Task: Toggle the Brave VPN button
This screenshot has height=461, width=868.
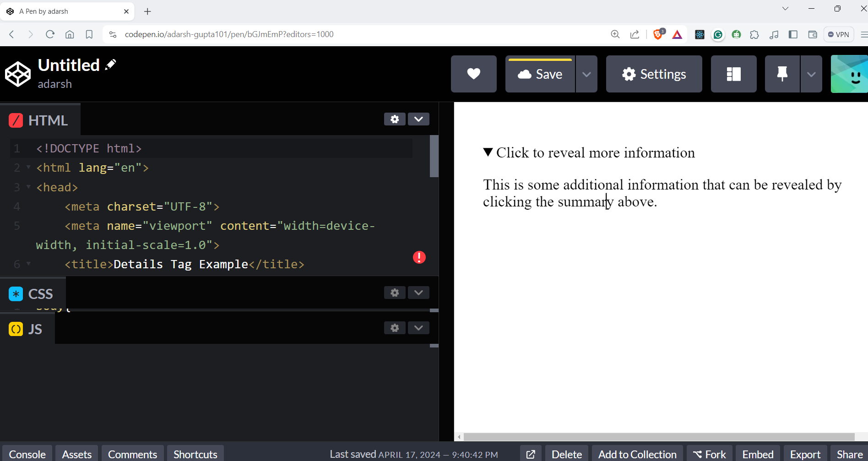Action: click(x=839, y=34)
